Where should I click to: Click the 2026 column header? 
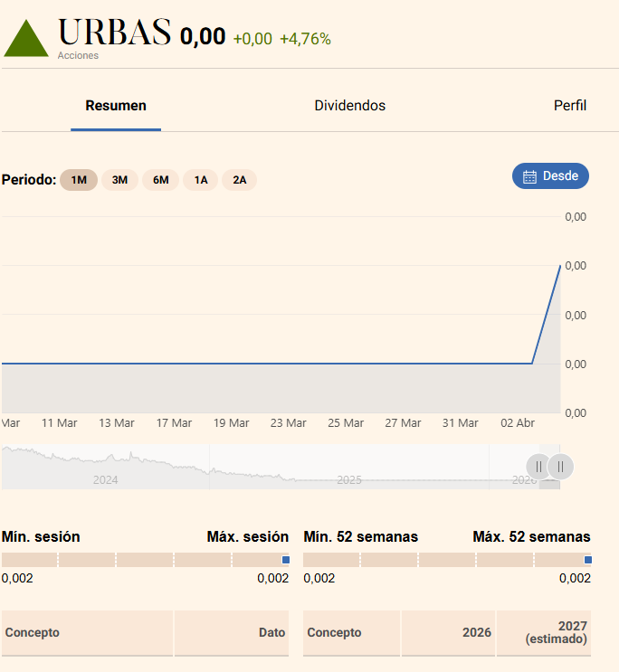(476, 632)
